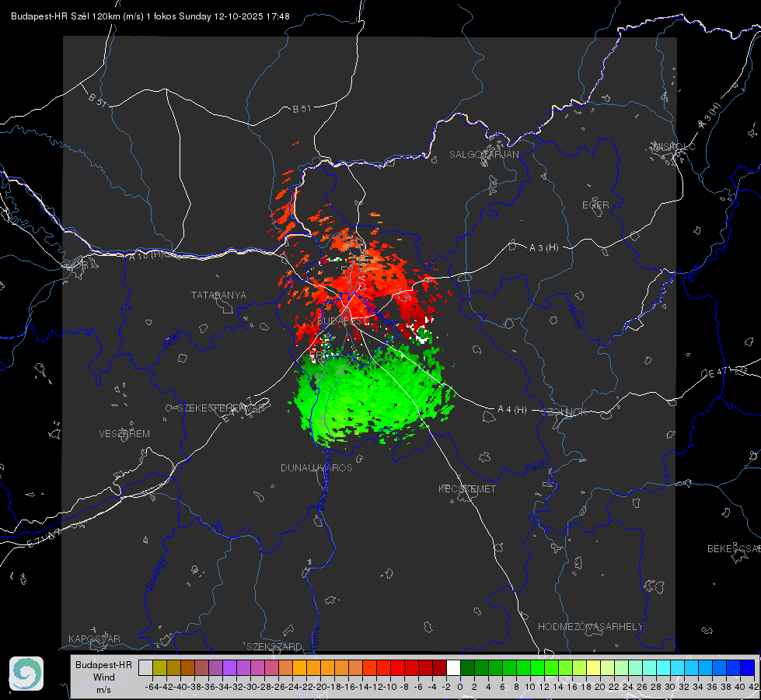Click the EGER city label
This screenshot has width=761, height=700.
click(595, 205)
